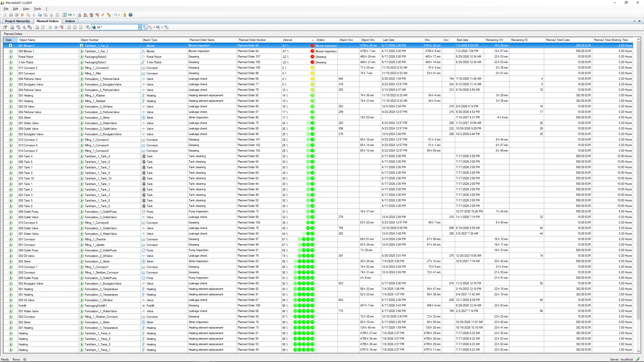Click the padlock icon in the toolbar
Viewport: 644px width, 362px height.
(124, 15)
